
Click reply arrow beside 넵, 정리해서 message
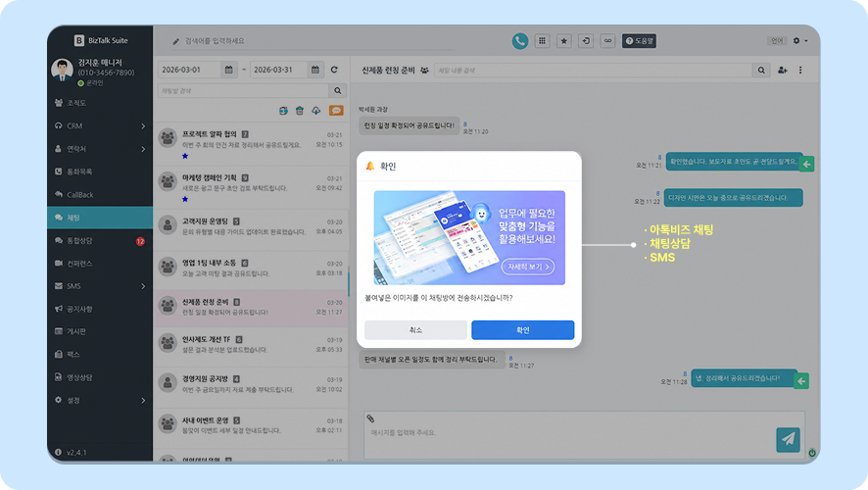pyautogui.click(x=801, y=381)
